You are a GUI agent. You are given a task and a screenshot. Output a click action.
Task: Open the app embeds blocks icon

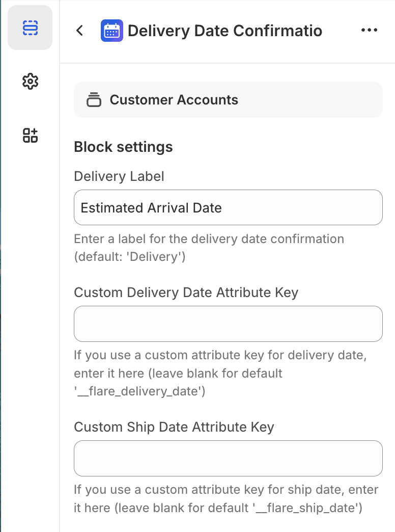(30, 135)
